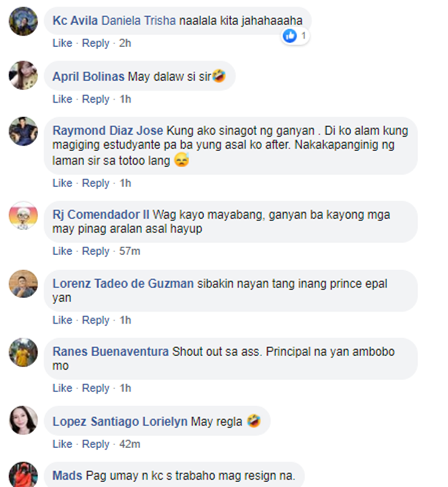Screen dimensions: 448x487
Task: Click Raymond Diaz Jose's profile photo
Action: click(x=23, y=131)
